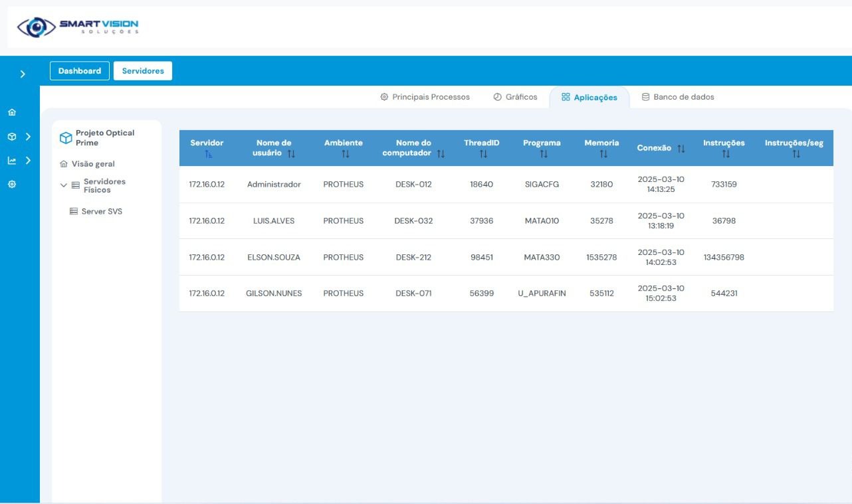Click the Dashboard button
Image resolution: width=852 pixels, height=504 pixels.
coord(79,71)
